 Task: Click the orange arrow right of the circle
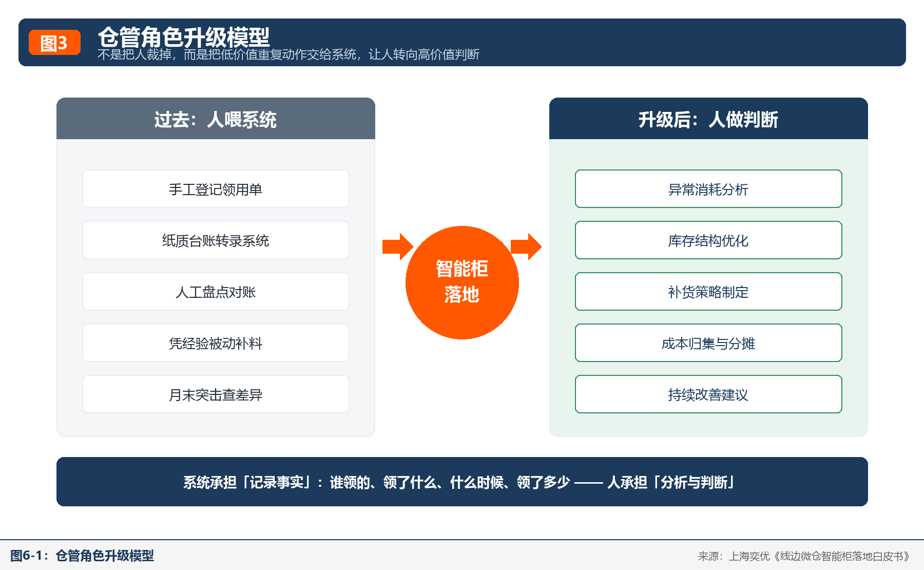[x=526, y=246]
